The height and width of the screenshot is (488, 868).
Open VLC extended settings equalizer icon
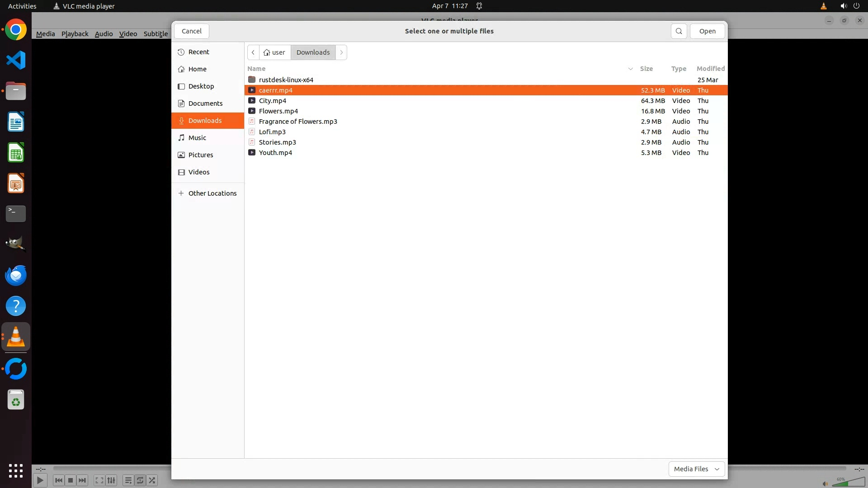[111, 480]
